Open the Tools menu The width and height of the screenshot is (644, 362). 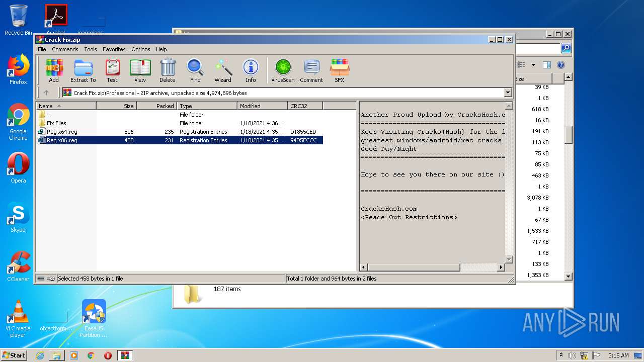pyautogui.click(x=91, y=49)
